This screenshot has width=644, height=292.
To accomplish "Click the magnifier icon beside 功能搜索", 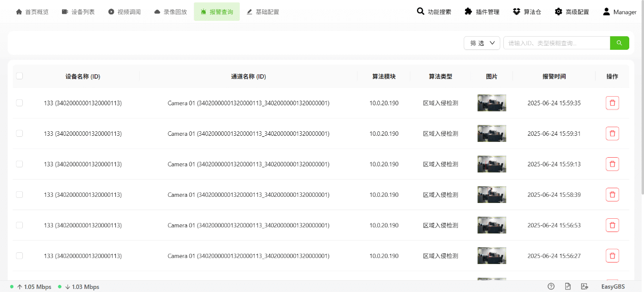I will point(421,11).
